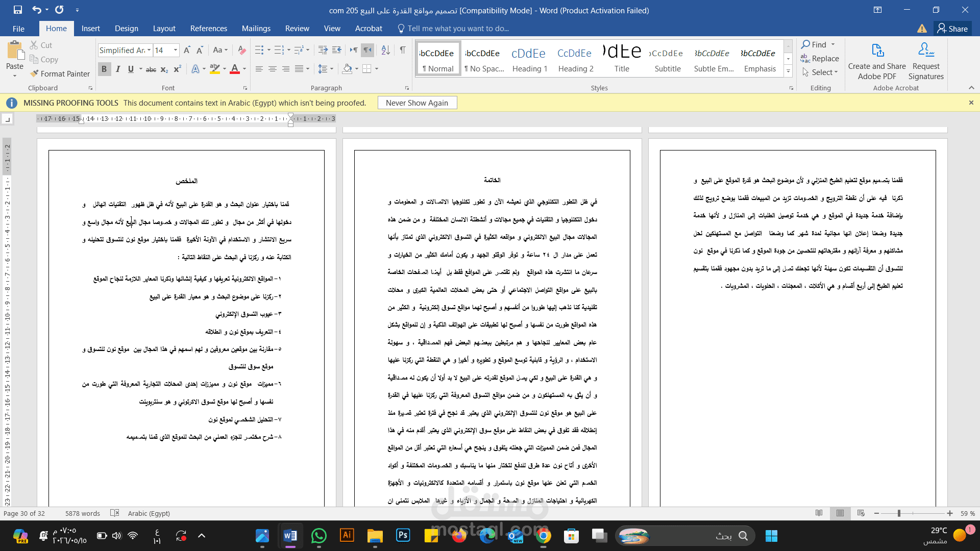The height and width of the screenshot is (551, 980).
Task: Click the Page 30 of 32 indicator
Action: pyautogui.click(x=24, y=513)
